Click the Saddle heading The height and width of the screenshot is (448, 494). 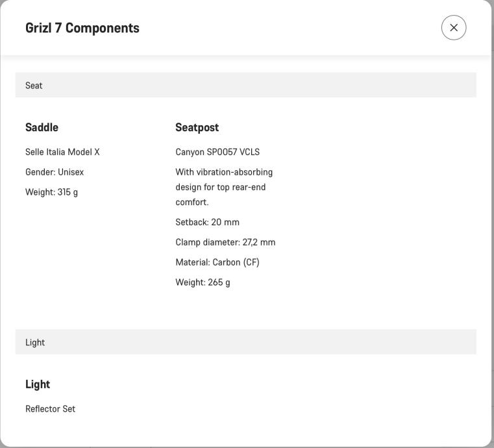click(x=42, y=127)
